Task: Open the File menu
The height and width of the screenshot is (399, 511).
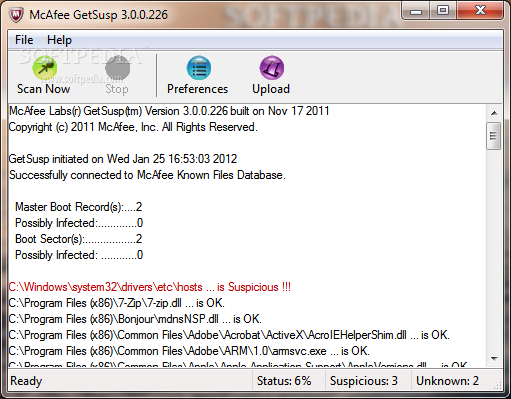Action: (24, 40)
